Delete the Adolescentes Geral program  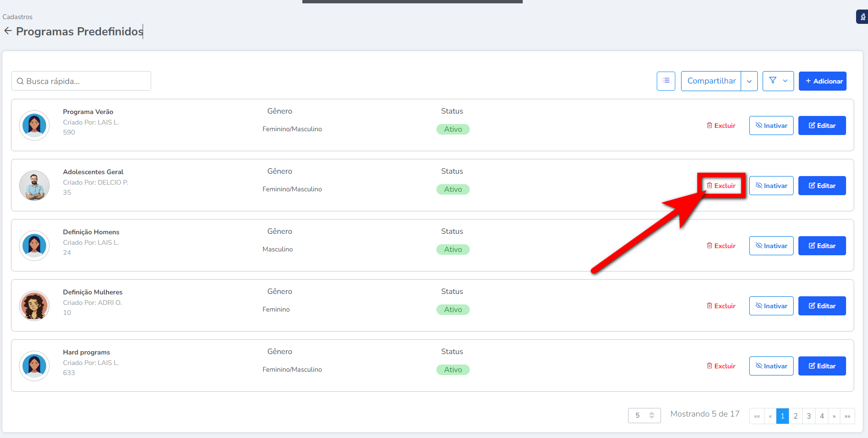(x=721, y=186)
